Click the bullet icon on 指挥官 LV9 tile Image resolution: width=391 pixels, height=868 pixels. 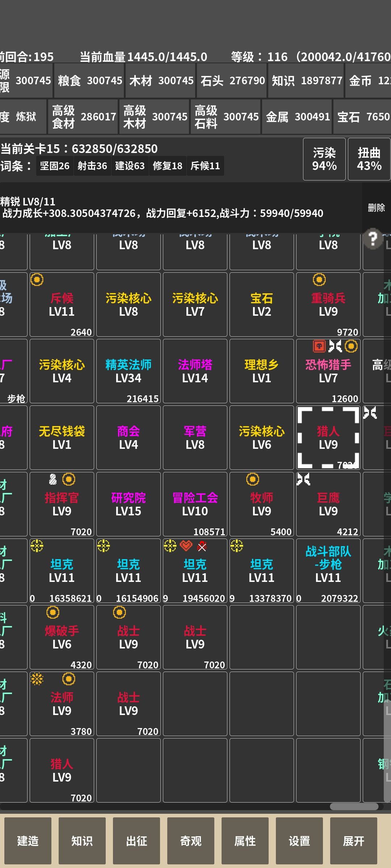(53, 479)
